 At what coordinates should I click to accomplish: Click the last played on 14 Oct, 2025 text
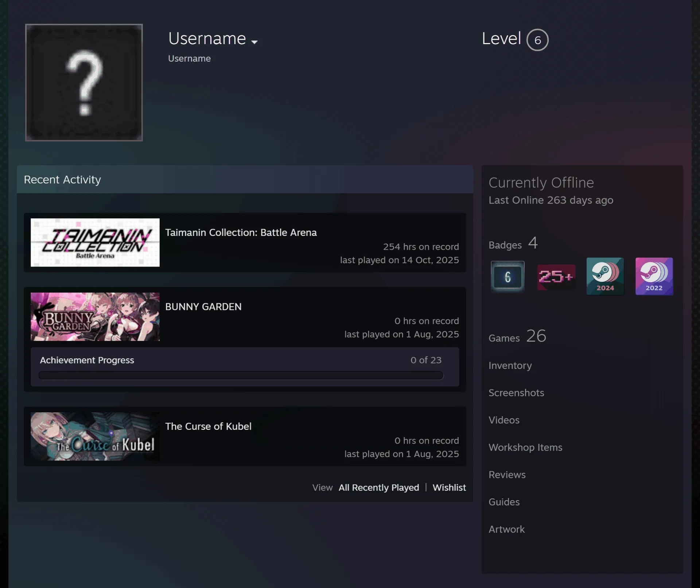coord(400,260)
